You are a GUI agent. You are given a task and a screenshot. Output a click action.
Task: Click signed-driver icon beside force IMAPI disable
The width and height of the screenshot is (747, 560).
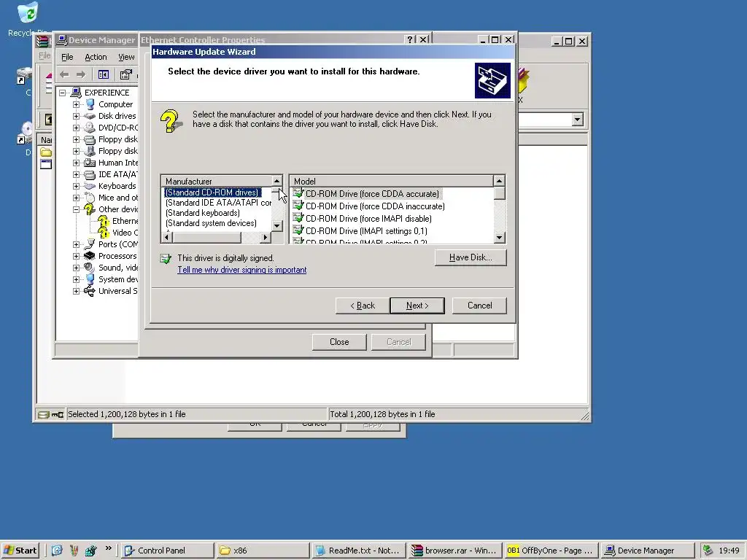(298, 218)
